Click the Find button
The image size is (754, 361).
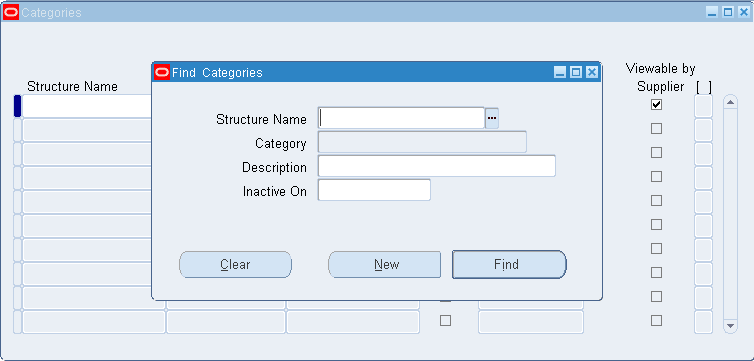[x=509, y=264]
